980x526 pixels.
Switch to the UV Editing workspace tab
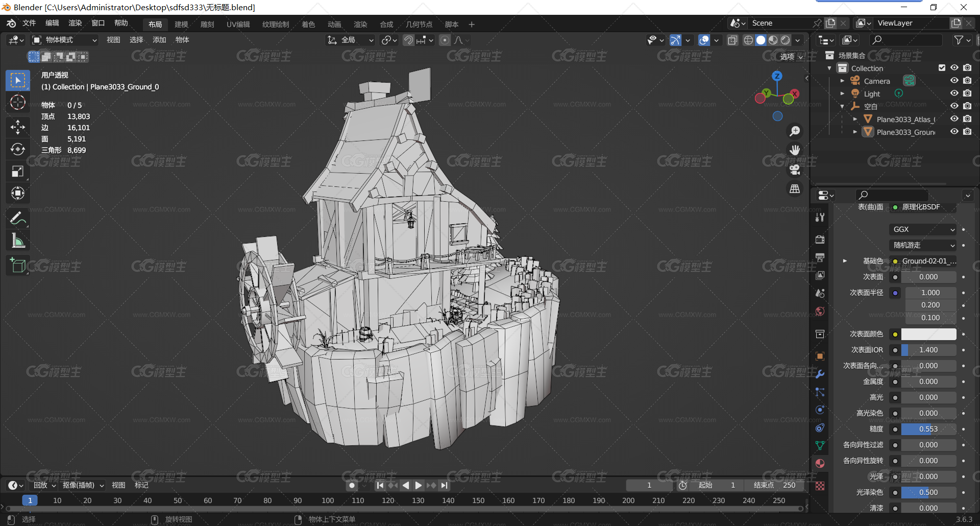238,24
